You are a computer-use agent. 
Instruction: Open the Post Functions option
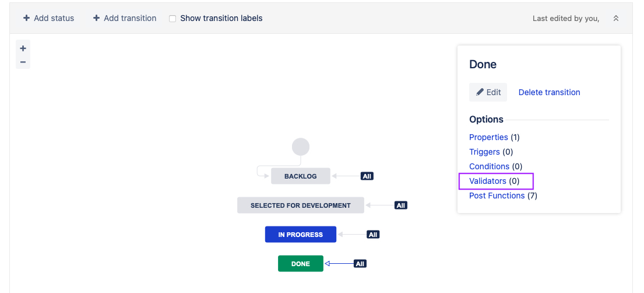point(497,196)
